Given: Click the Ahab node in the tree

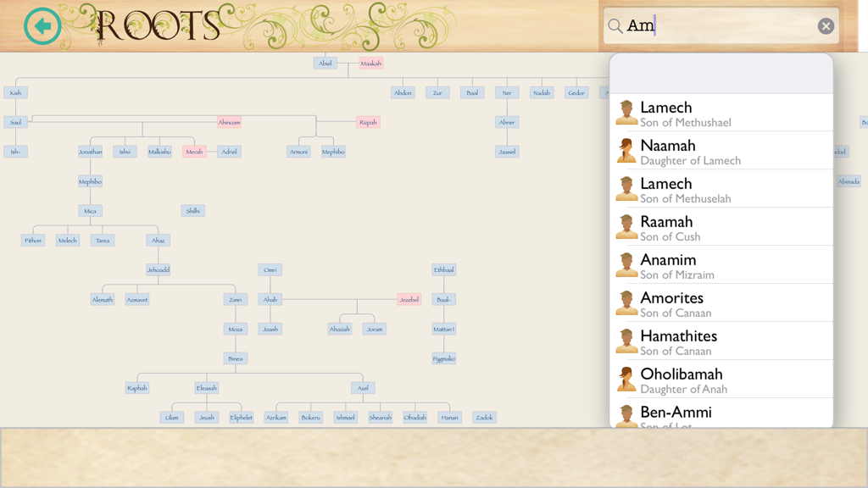Looking at the screenshot, I should pyautogui.click(x=270, y=298).
